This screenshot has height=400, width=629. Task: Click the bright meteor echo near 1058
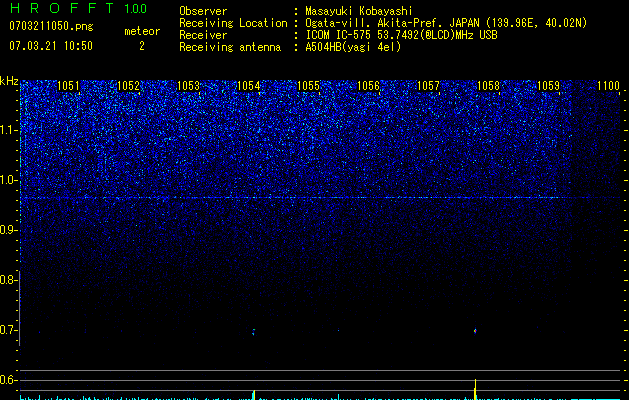click(x=475, y=331)
